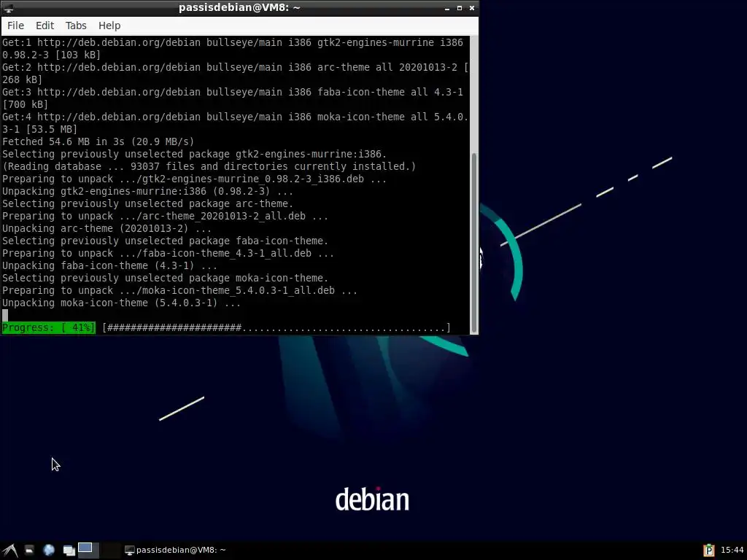
Task: Click 'Get:3' faba-icon-theme download line
Action: [233, 98]
